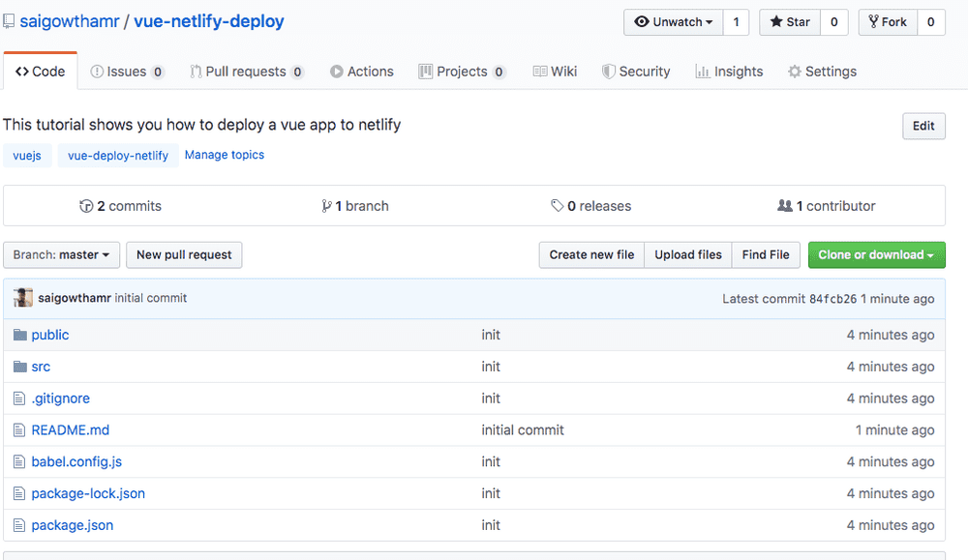Image resolution: width=968 pixels, height=560 pixels.
Task: Click the vue-netlify-deploy repository name link
Action: coord(209,21)
